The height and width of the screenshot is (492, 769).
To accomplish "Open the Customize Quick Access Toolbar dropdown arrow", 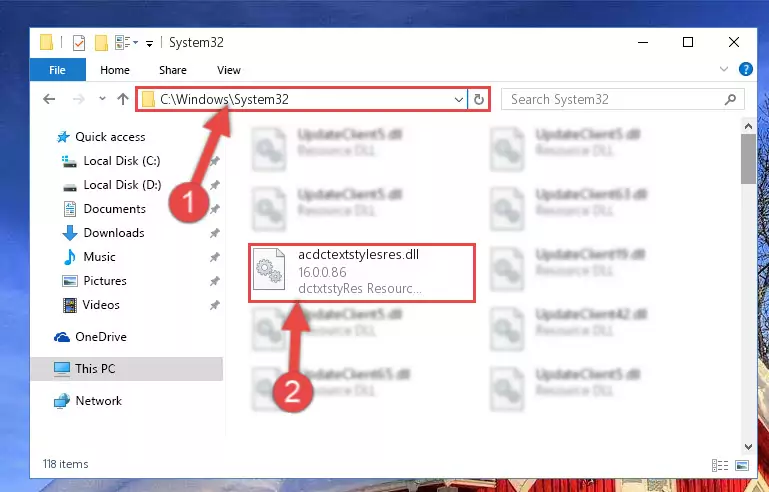I will (x=149, y=44).
